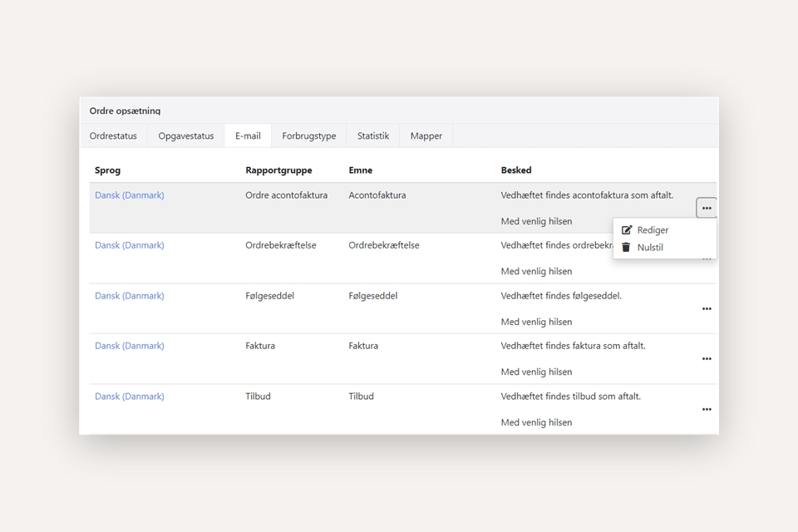Expand the three-dot options for the Faktura row

tap(706, 359)
